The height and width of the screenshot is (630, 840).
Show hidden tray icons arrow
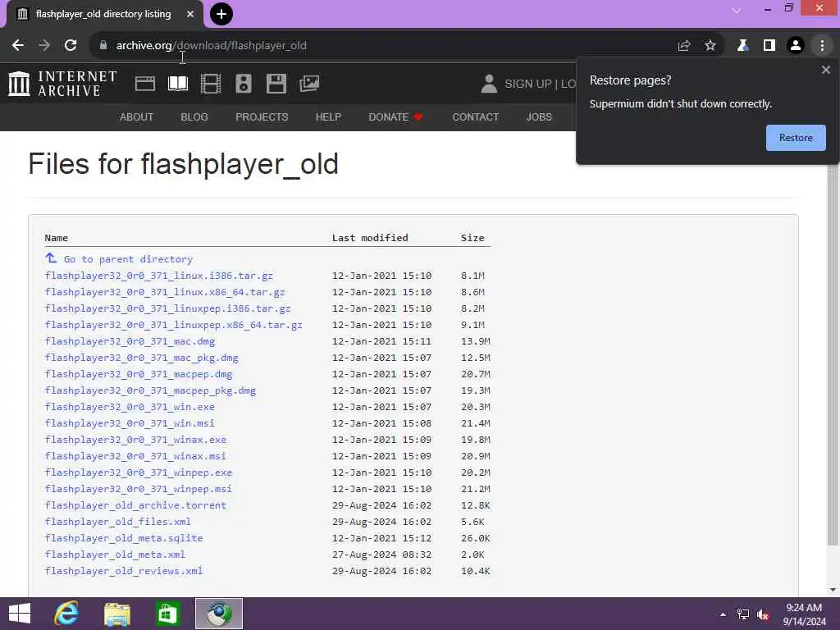click(724, 614)
